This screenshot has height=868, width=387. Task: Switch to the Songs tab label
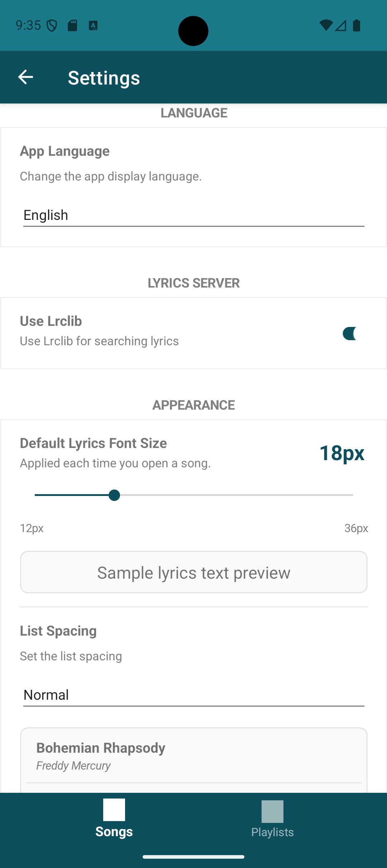(114, 832)
